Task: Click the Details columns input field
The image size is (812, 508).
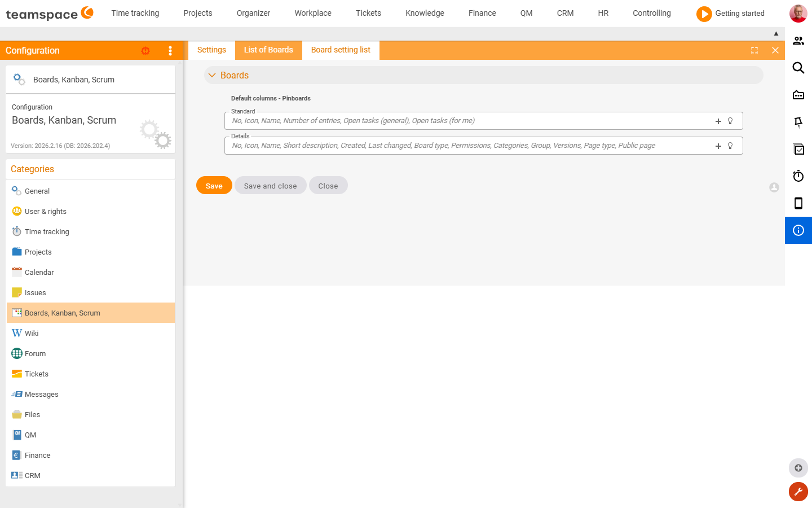Action: (483, 146)
